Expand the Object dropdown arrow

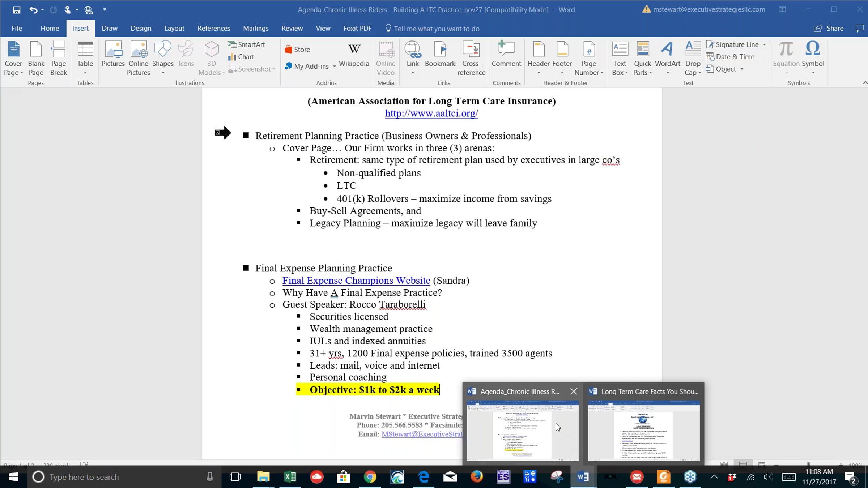coord(742,69)
